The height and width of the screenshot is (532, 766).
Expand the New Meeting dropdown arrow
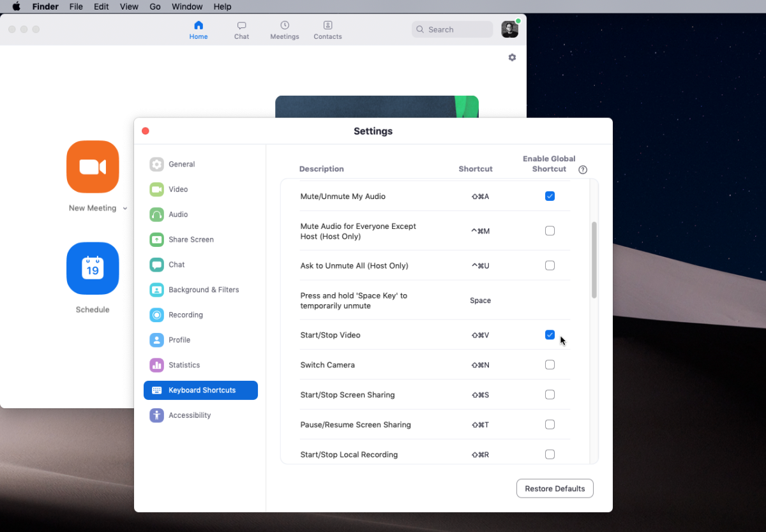tap(125, 209)
